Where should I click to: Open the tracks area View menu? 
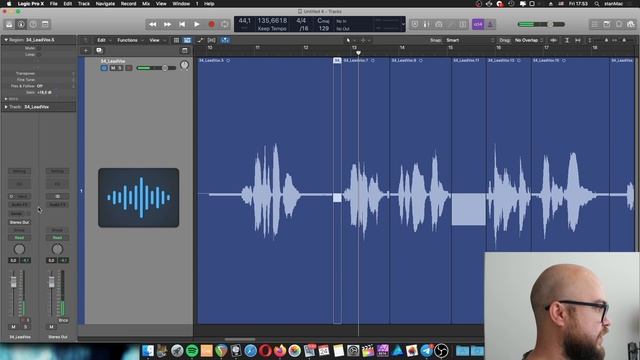157,40
